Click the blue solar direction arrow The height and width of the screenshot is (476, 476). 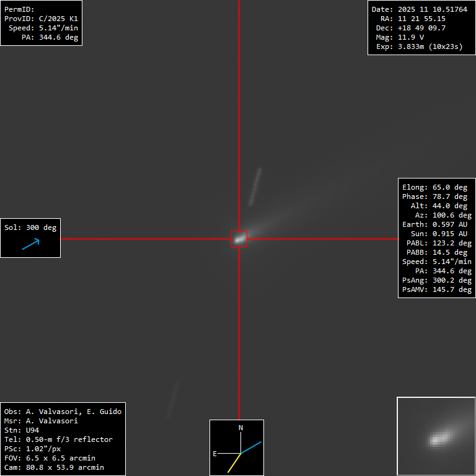click(x=30, y=244)
